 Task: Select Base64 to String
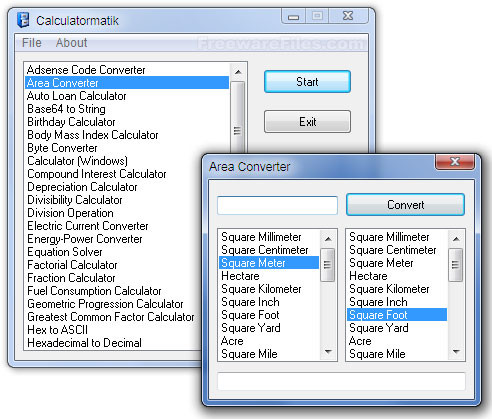click(127, 109)
